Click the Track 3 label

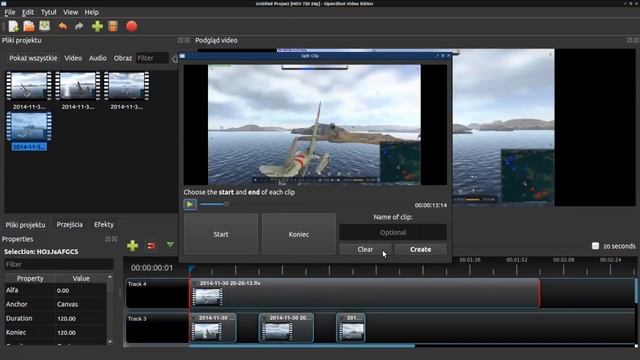137,319
